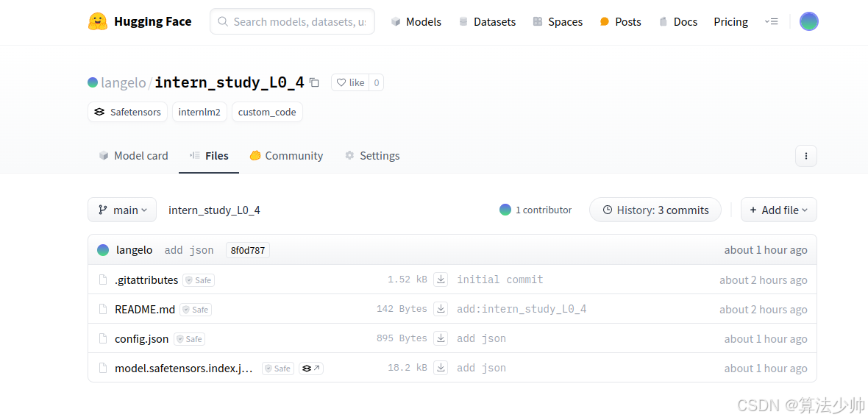Click the contributor avatar beside 1 contributor
Viewport: 868px width, 420px height.
click(x=505, y=210)
